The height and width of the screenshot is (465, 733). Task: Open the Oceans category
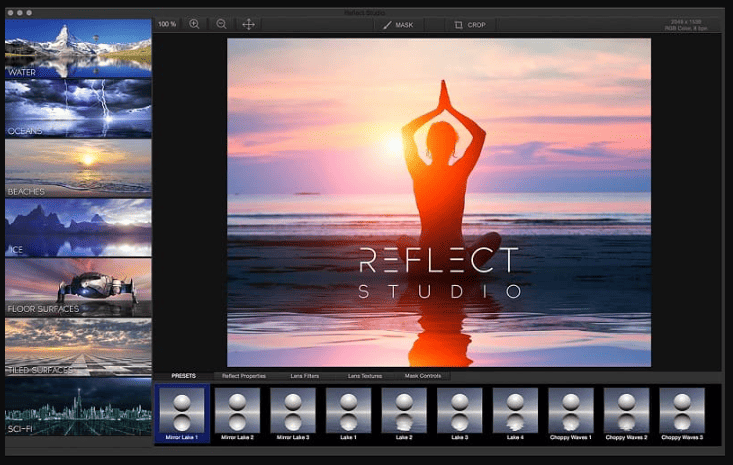(x=78, y=108)
